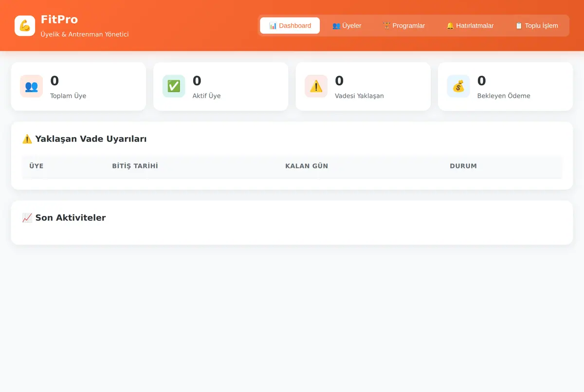Open the Dashboard tab
The image size is (584, 392).
pyautogui.click(x=290, y=26)
